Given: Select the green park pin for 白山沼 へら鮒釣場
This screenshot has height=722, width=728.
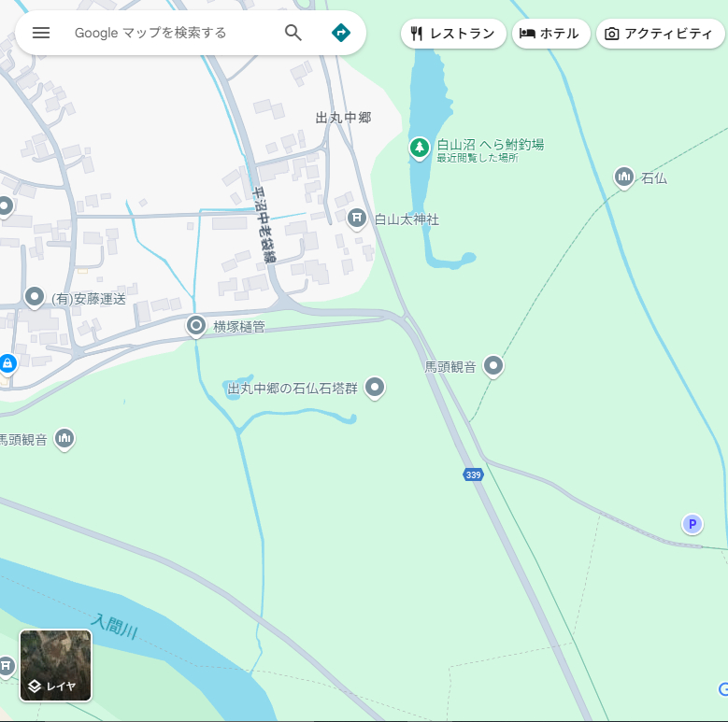Looking at the screenshot, I should tap(420, 149).
